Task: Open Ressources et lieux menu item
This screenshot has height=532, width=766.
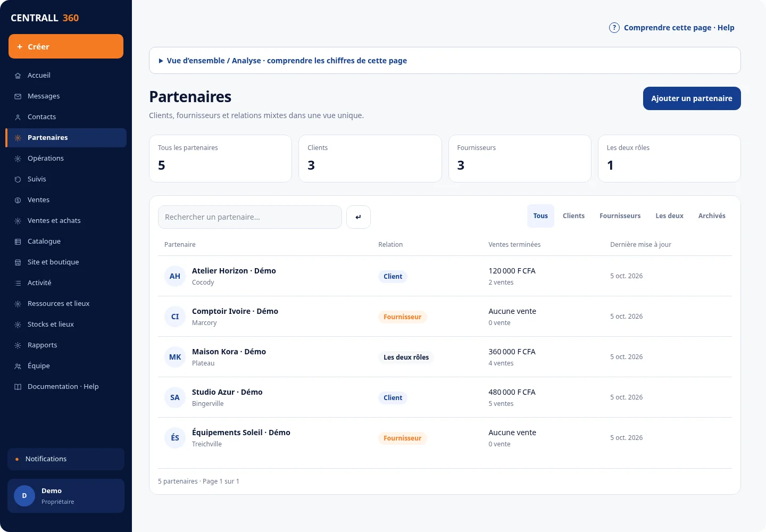Action: [66, 304]
